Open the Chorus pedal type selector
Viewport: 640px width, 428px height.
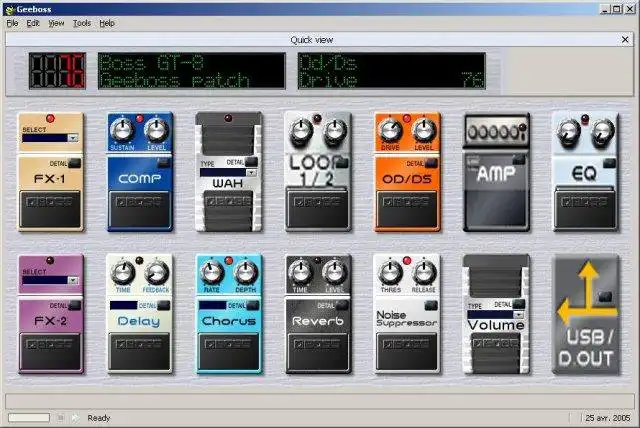click(x=212, y=306)
